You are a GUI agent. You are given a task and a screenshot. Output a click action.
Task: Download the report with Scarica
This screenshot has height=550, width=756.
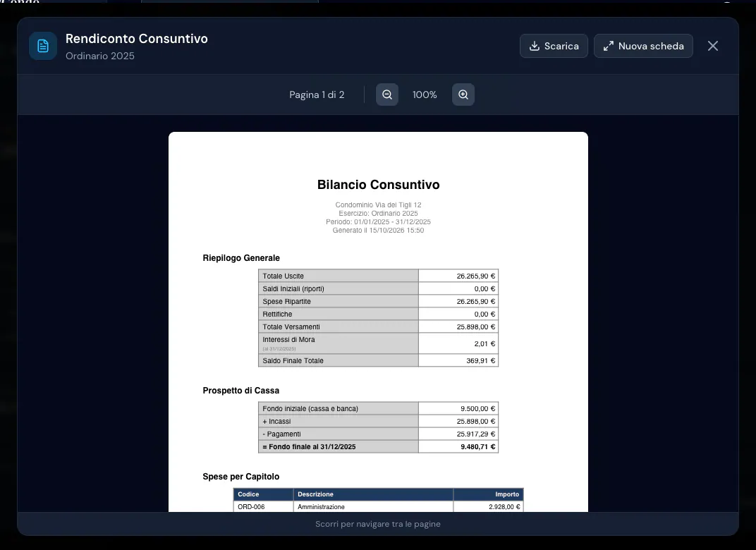[554, 46]
